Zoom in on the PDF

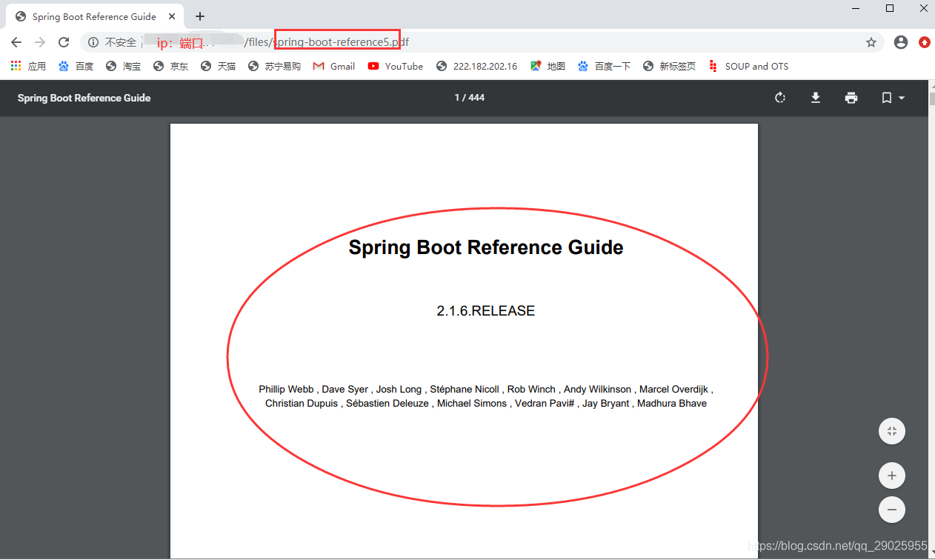[x=892, y=476]
